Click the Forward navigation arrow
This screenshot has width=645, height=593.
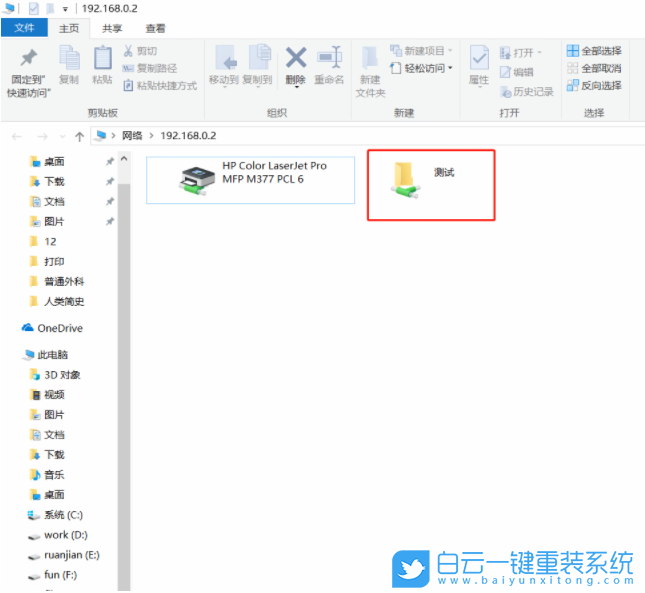pyautogui.click(x=42, y=136)
